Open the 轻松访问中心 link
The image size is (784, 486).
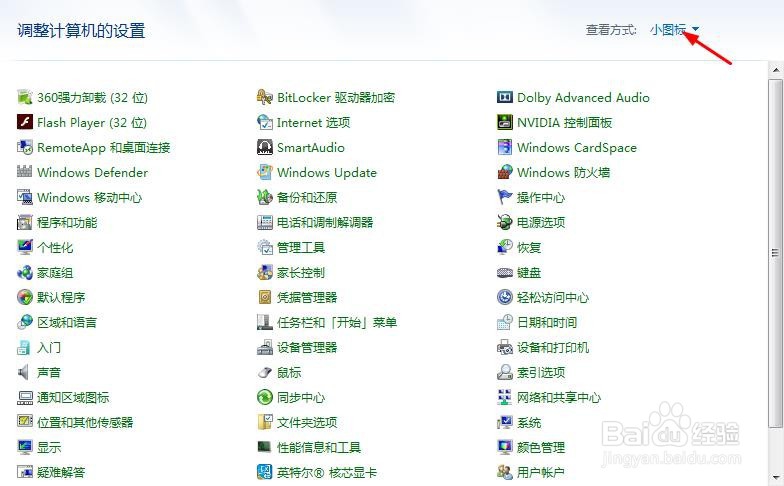[553, 298]
